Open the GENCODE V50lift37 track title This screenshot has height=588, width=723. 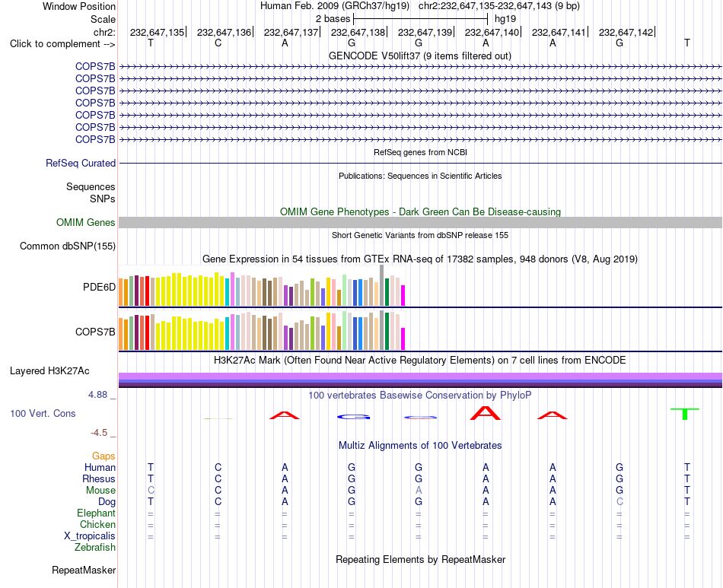[420, 56]
